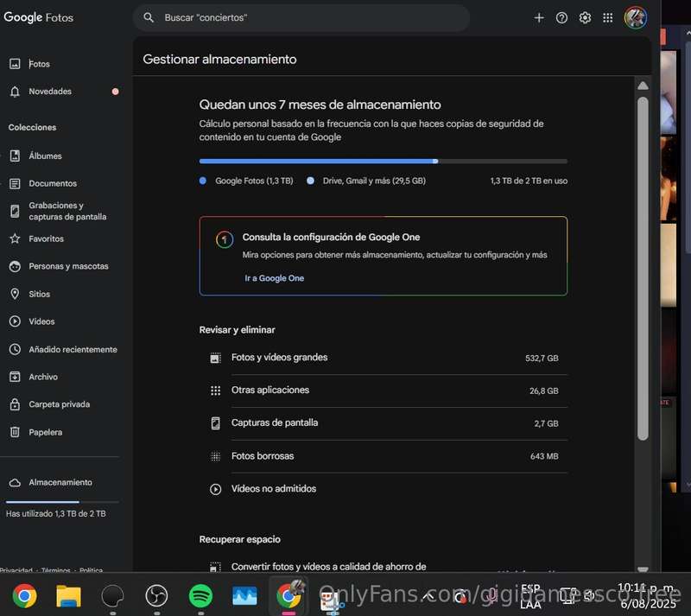
Task: Click the Papelera trash icon
Action: click(15, 432)
